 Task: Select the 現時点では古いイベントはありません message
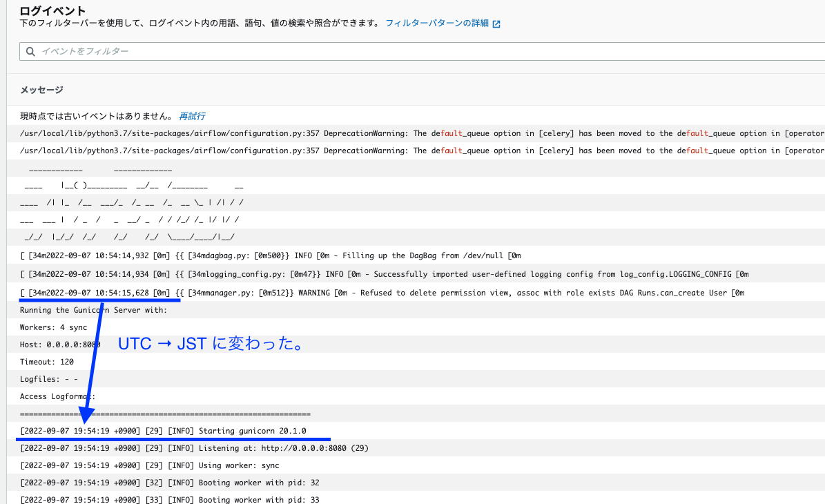click(x=97, y=116)
